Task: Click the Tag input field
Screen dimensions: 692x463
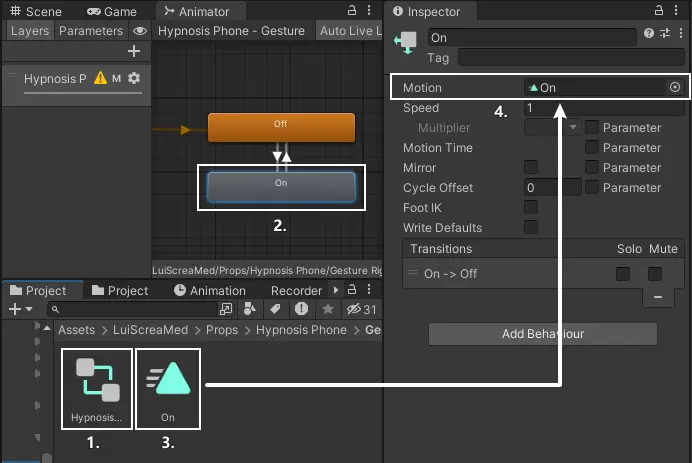Action: 572,57
